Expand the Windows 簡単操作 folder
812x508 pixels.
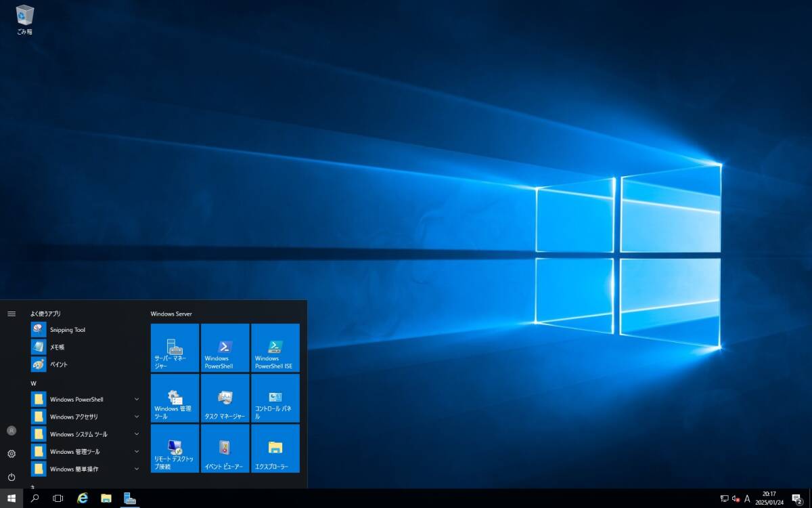pyautogui.click(x=86, y=469)
